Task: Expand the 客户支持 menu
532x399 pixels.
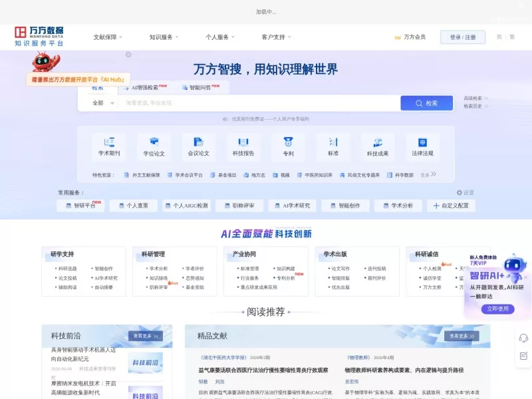Action: click(x=276, y=37)
